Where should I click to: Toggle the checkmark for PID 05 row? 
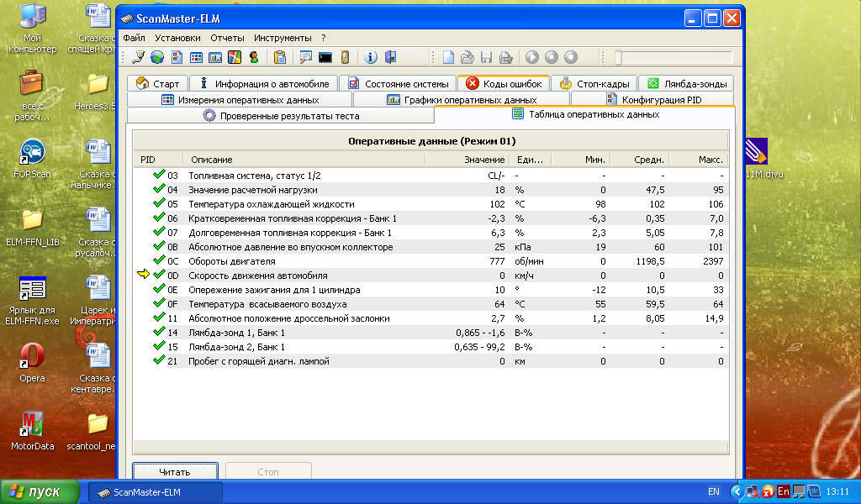[x=159, y=203]
